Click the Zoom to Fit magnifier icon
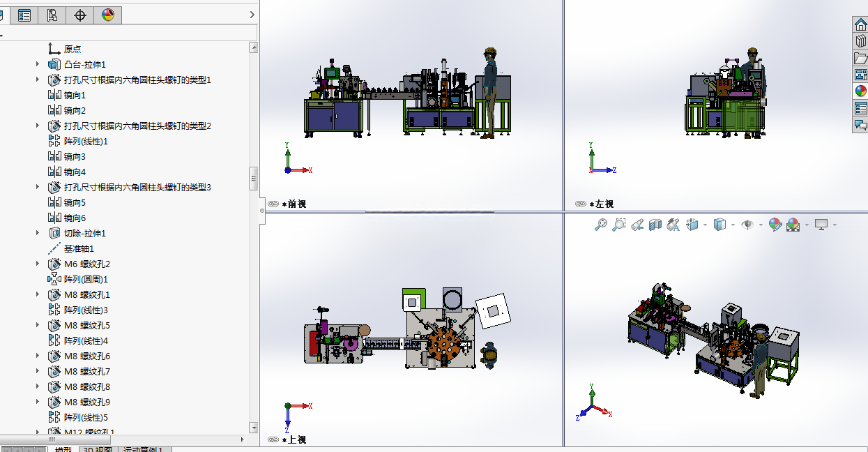 click(x=600, y=225)
